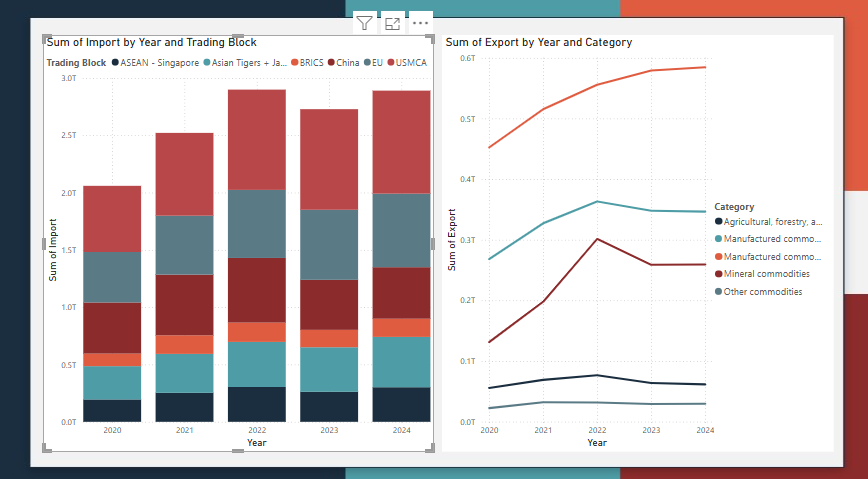The height and width of the screenshot is (479, 868).
Task: Select teal Manufactured commo... legend entry
Action: 768,239
